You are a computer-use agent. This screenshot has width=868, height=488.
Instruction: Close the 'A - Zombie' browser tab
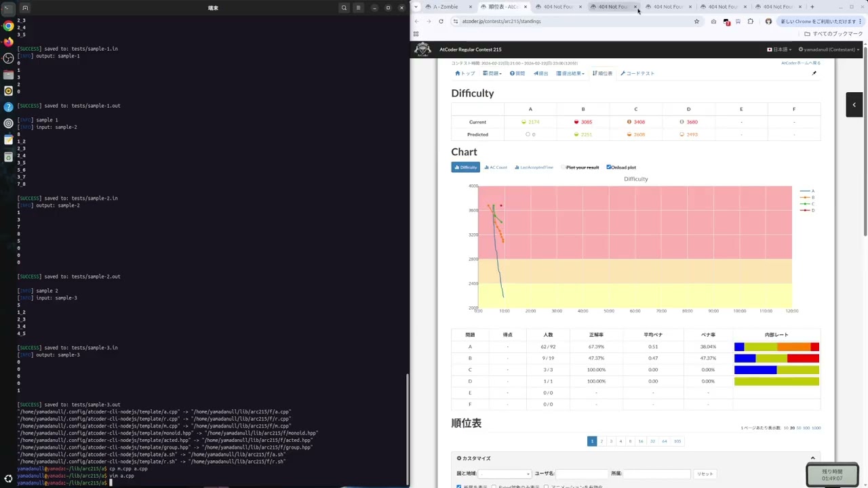pos(470,7)
